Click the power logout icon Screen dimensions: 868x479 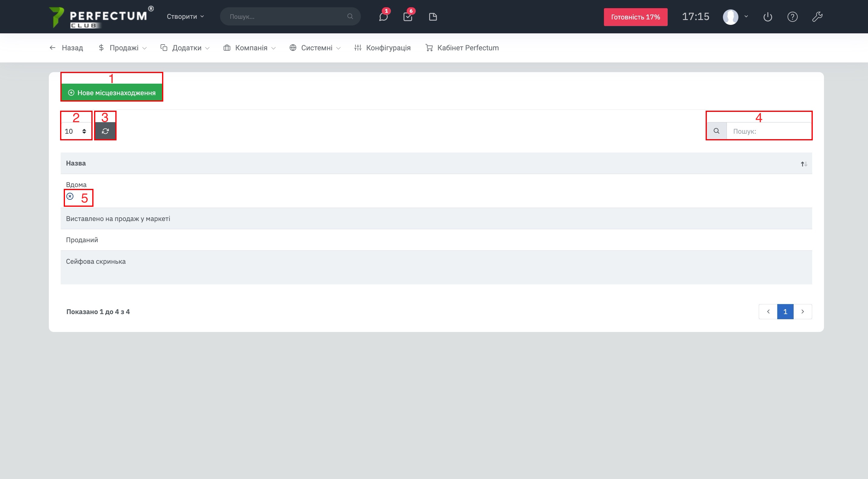(x=768, y=16)
